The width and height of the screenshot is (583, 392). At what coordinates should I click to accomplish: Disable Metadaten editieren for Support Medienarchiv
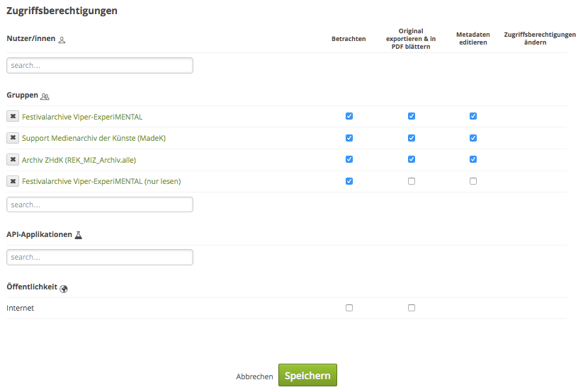click(x=473, y=138)
